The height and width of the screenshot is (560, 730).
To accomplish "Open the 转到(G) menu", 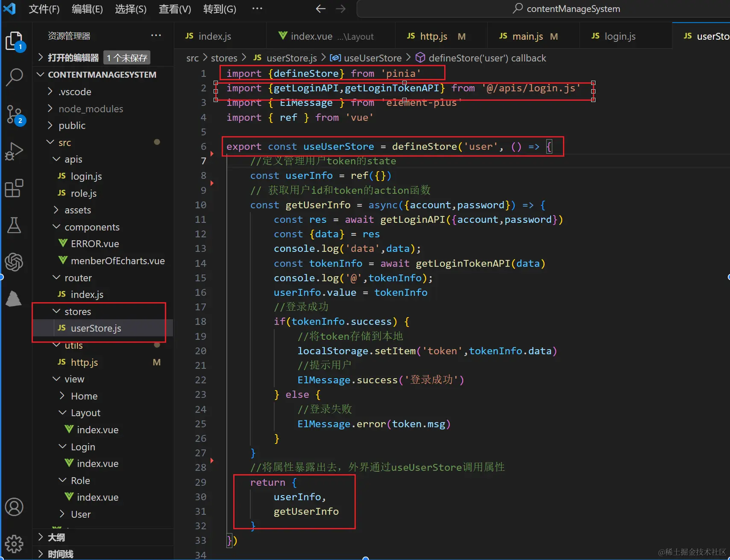I will [x=220, y=9].
